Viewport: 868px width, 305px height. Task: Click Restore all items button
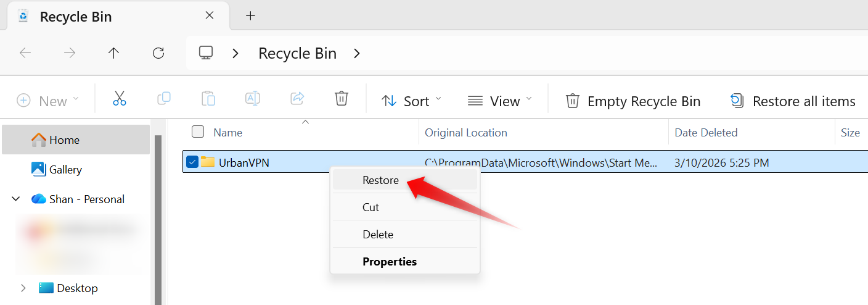click(x=793, y=101)
